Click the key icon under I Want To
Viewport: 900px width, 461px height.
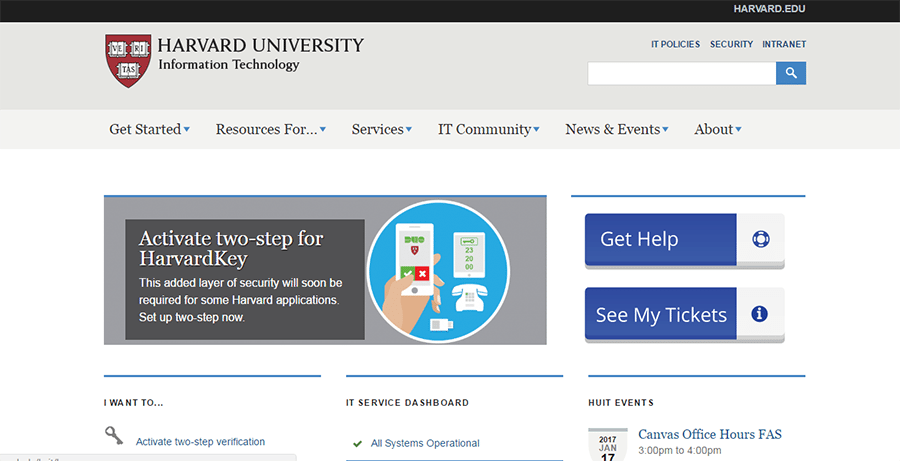point(114,436)
